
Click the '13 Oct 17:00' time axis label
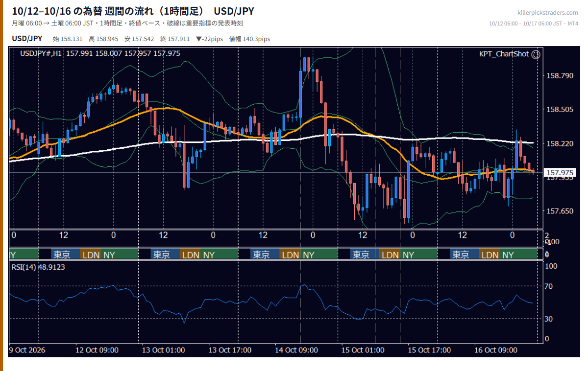click(230, 350)
